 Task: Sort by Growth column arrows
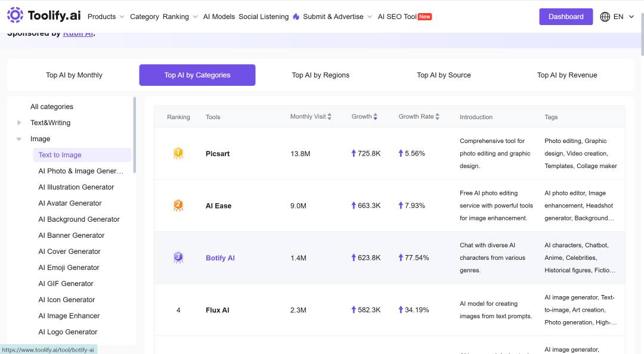[x=375, y=117]
